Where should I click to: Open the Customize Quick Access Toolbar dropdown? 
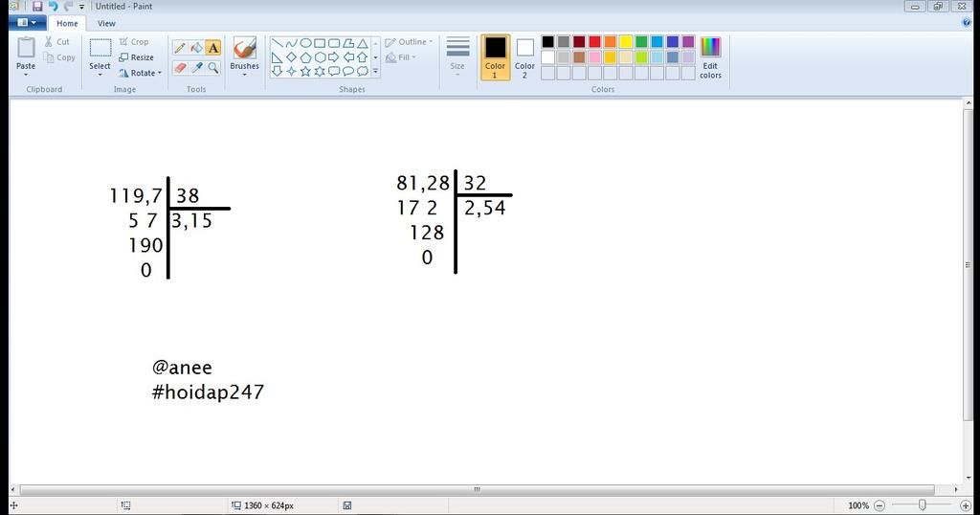82,7
